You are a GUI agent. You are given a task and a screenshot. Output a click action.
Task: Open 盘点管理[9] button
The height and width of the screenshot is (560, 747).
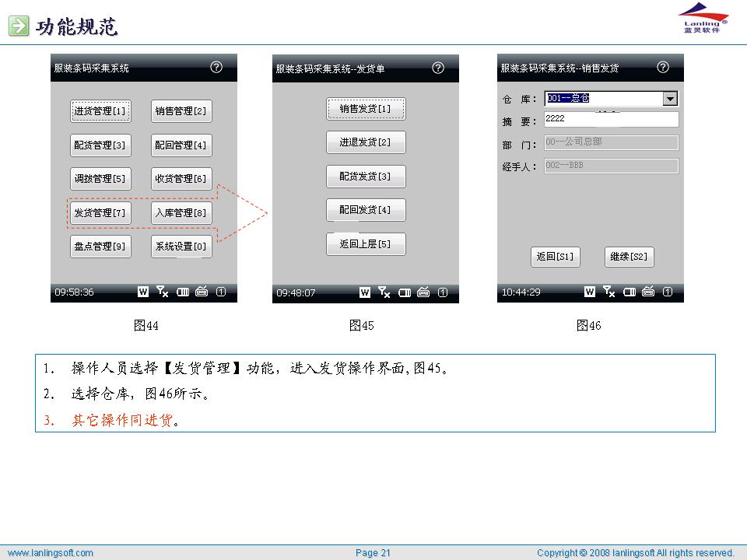pyautogui.click(x=100, y=247)
